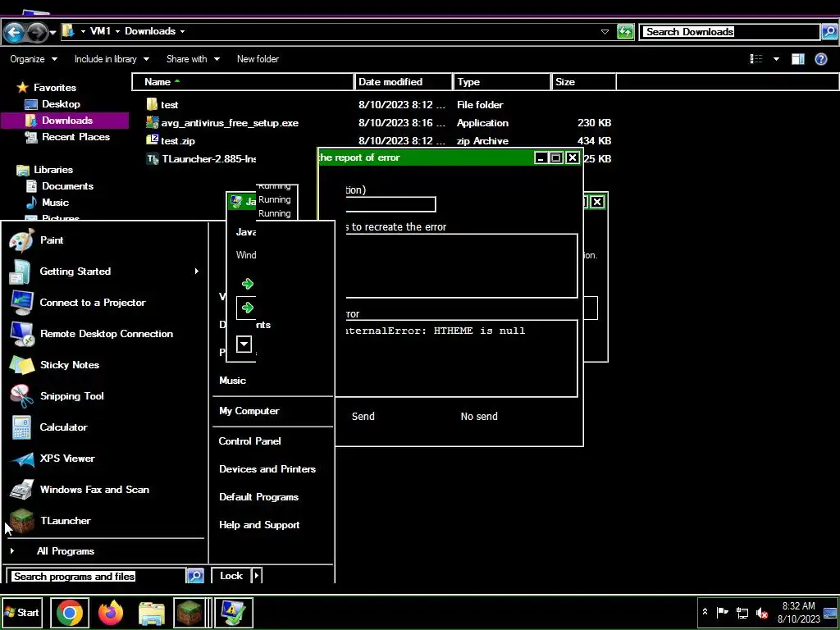Click the Lock button
The width and height of the screenshot is (840, 630).
(231, 576)
